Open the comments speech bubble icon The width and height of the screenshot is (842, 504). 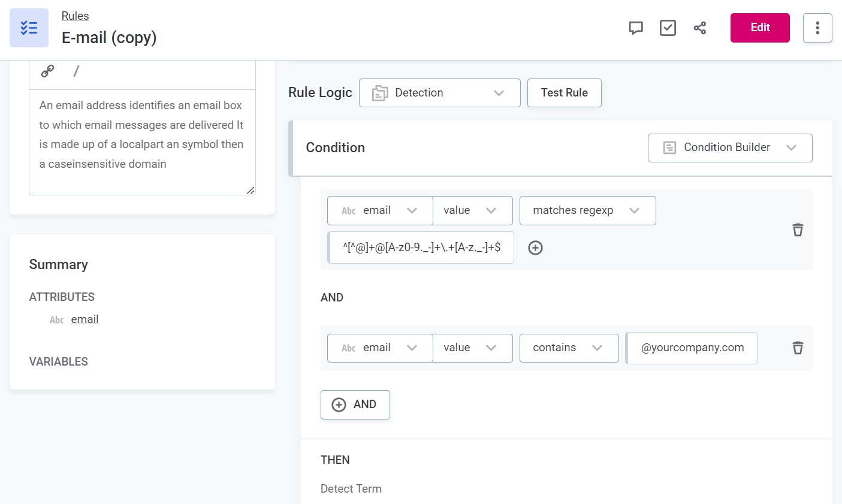tap(636, 28)
